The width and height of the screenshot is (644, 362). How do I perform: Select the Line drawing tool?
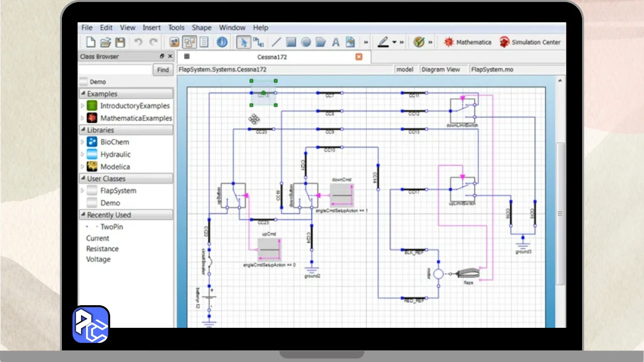[276, 42]
